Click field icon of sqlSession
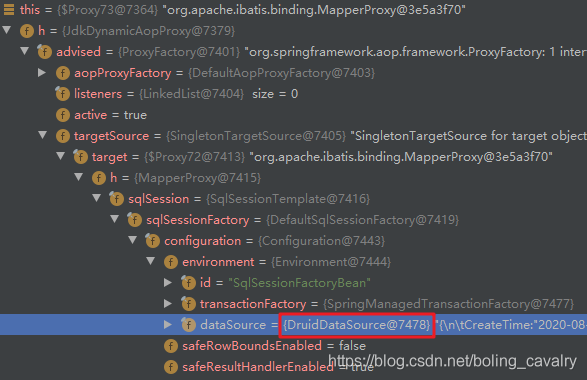This screenshot has width=587, height=380. tap(116, 198)
